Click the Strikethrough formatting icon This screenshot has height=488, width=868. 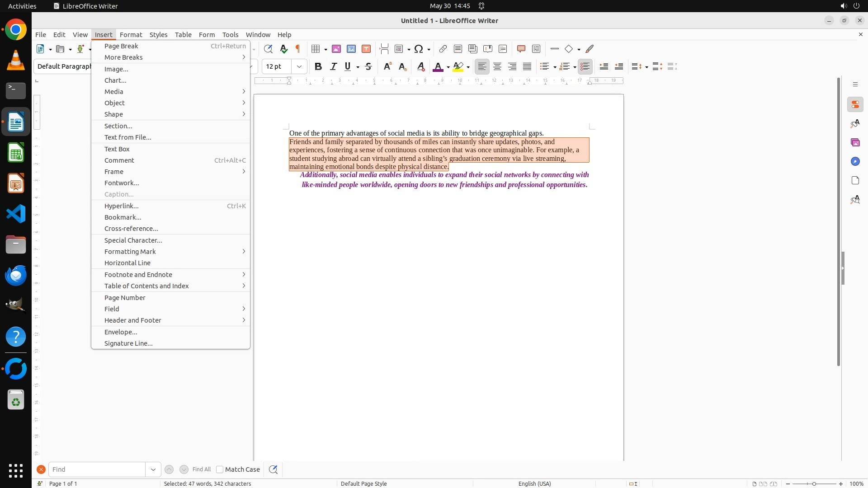(x=368, y=67)
